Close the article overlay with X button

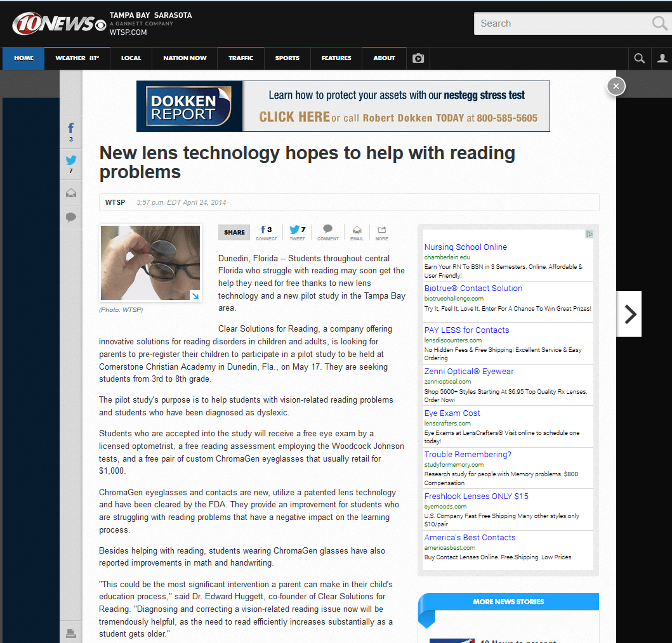(616, 86)
